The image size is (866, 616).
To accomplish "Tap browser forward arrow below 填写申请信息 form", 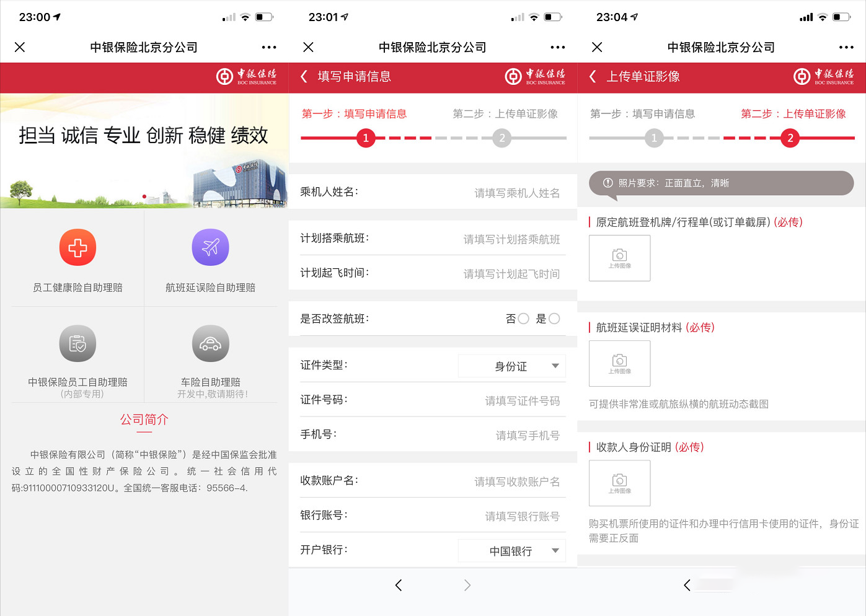I will coord(467,585).
